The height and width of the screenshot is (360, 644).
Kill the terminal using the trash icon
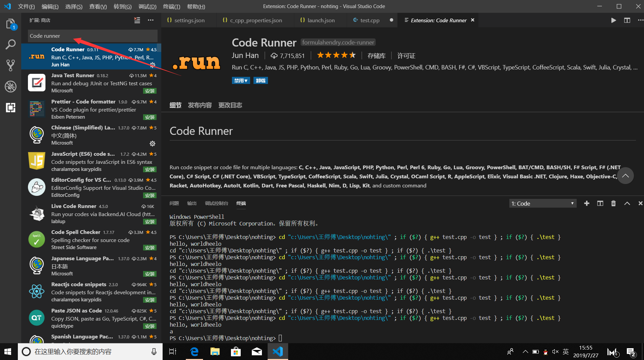(613, 203)
